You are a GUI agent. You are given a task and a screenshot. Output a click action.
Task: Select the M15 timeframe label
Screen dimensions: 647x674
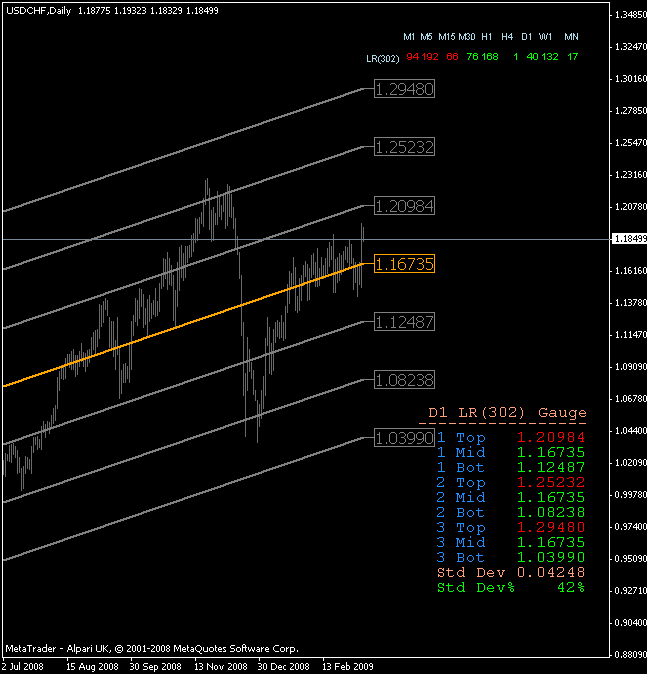pos(446,37)
